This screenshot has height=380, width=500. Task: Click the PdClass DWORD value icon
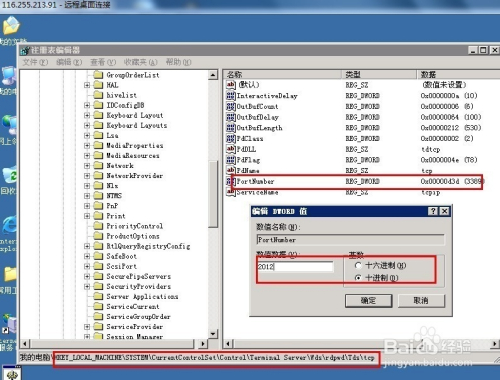click(231, 138)
